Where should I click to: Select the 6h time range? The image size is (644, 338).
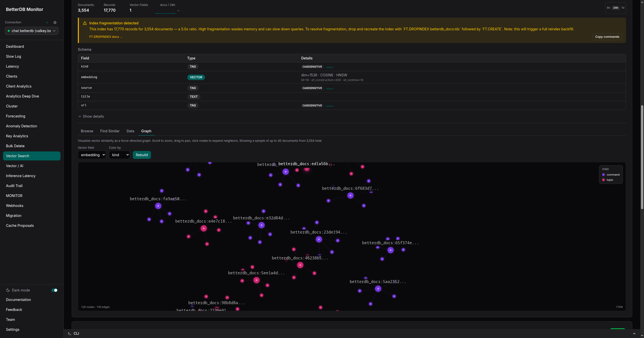pos(608,8)
